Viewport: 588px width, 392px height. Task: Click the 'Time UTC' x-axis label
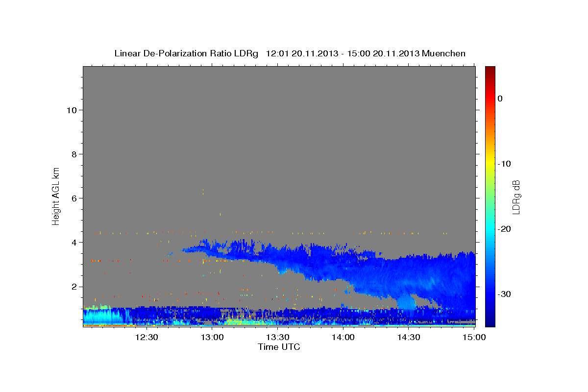click(279, 347)
